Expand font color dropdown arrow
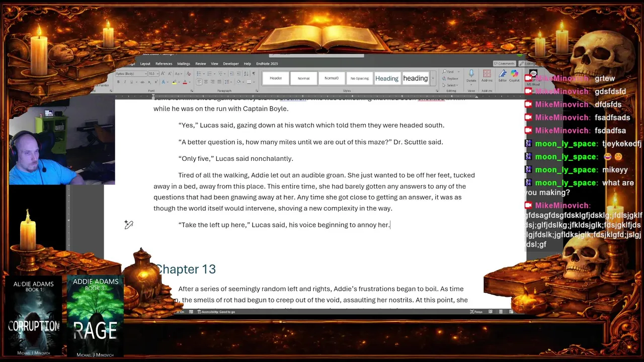Screen dimensions: 644x362 (x=190, y=82)
